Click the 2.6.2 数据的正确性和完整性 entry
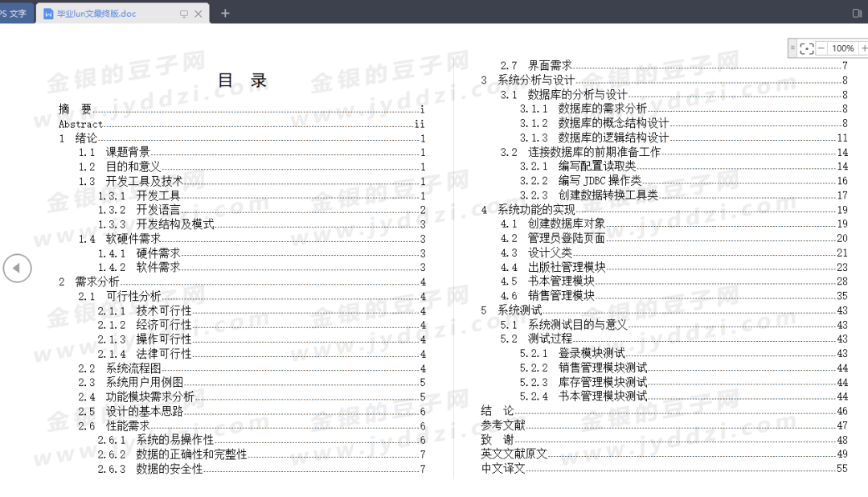Screen dimensions: 868x497 coord(261,454)
